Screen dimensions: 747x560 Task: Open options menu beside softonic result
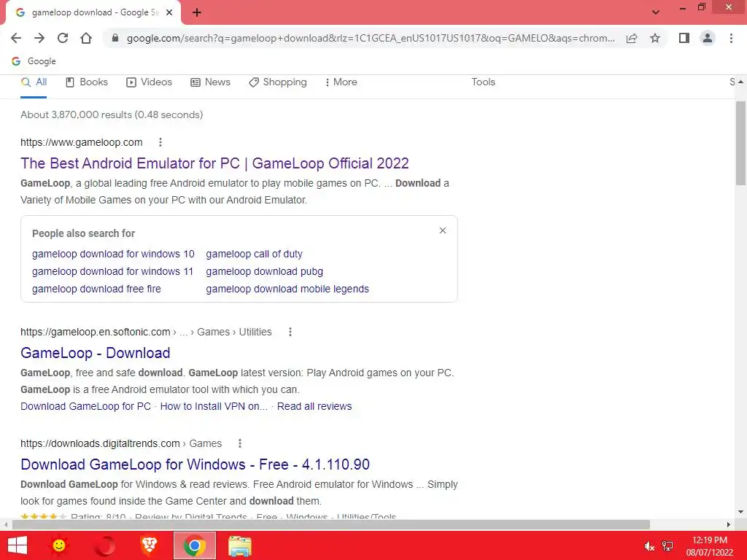pyautogui.click(x=290, y=332)
